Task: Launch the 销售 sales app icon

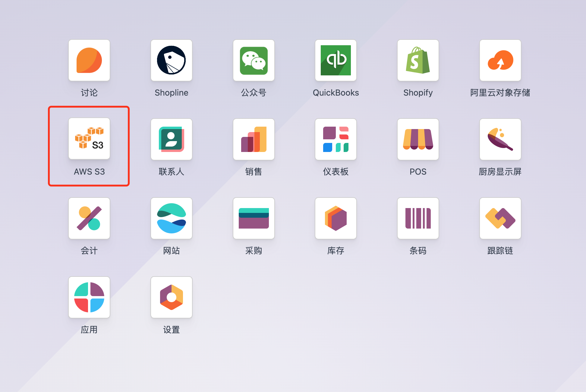Action: click(254, 139)
